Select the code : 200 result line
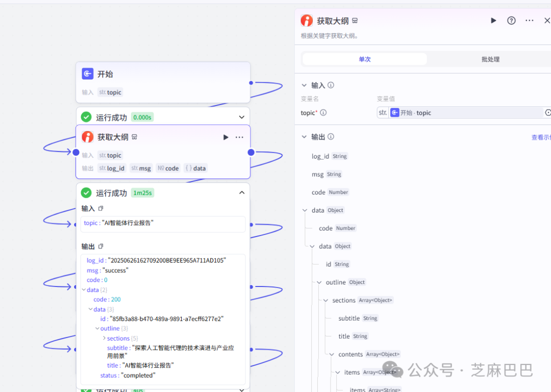 tap(107, 300)
